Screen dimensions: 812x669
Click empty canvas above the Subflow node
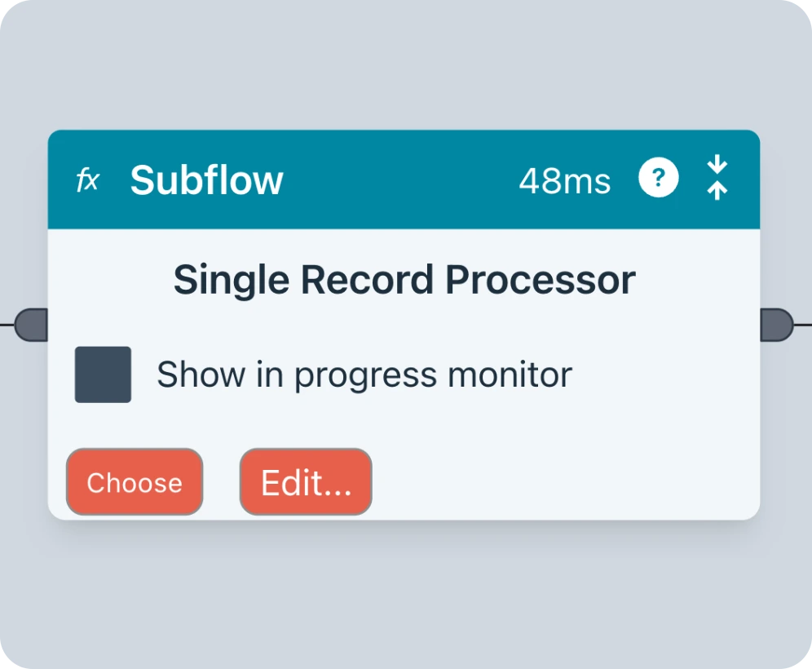pyautogui.click(x=404, y=65)
